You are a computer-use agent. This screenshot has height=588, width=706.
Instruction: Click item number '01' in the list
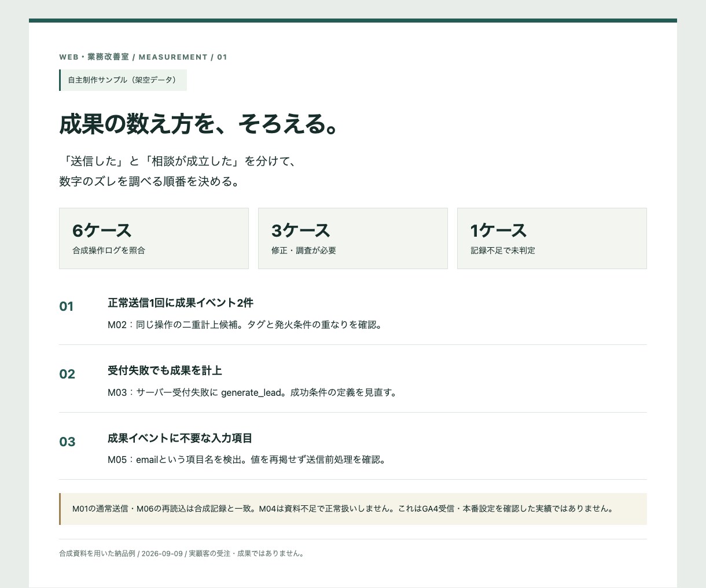tap(67, 306)
